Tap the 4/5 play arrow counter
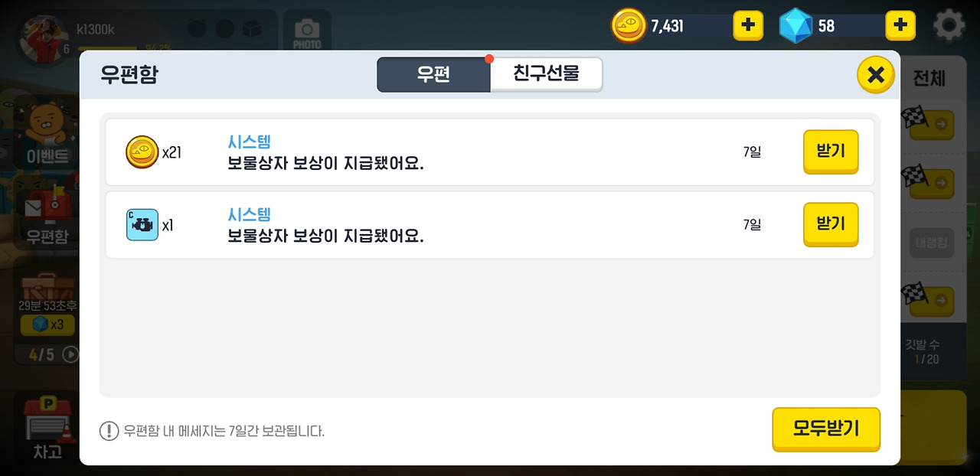 pos(54,354)
